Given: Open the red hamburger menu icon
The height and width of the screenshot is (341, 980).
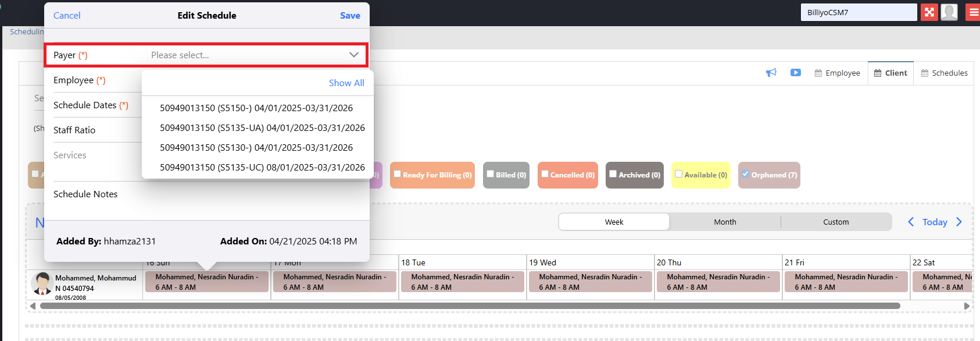Looking at the screenshot, I should (x=973, y=12).
